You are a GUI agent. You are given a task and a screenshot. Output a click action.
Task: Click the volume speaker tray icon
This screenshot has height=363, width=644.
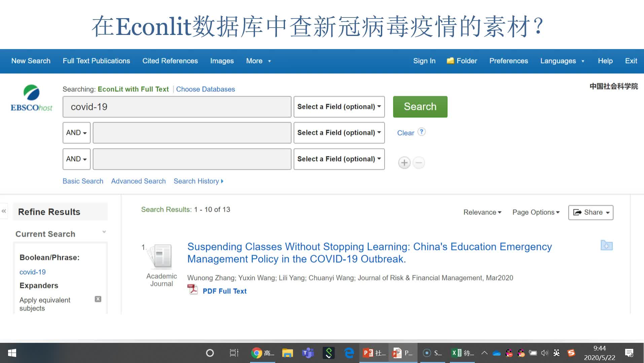coord(545,353)
